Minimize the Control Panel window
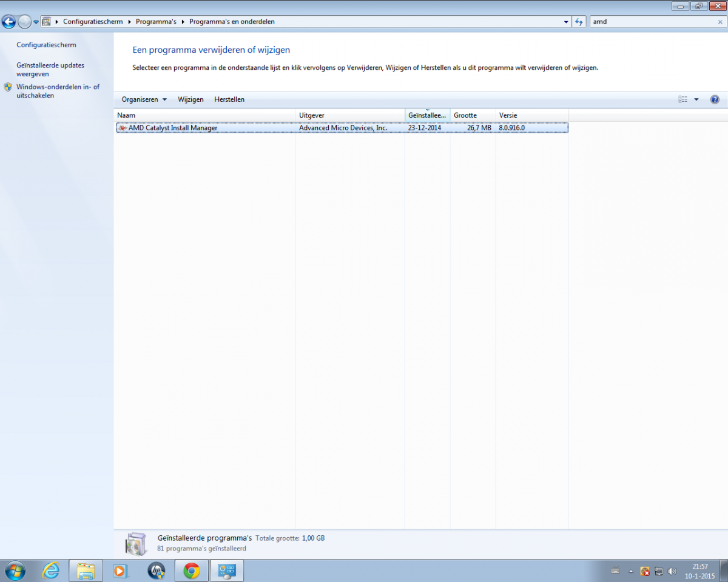728x582 pixels. coord(681,5)
